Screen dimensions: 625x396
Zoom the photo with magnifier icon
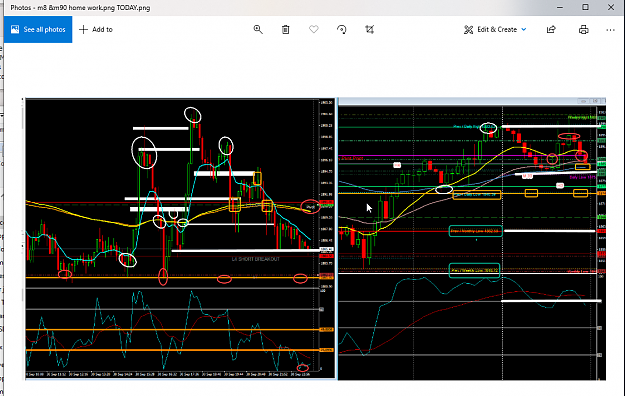(258, 30)
